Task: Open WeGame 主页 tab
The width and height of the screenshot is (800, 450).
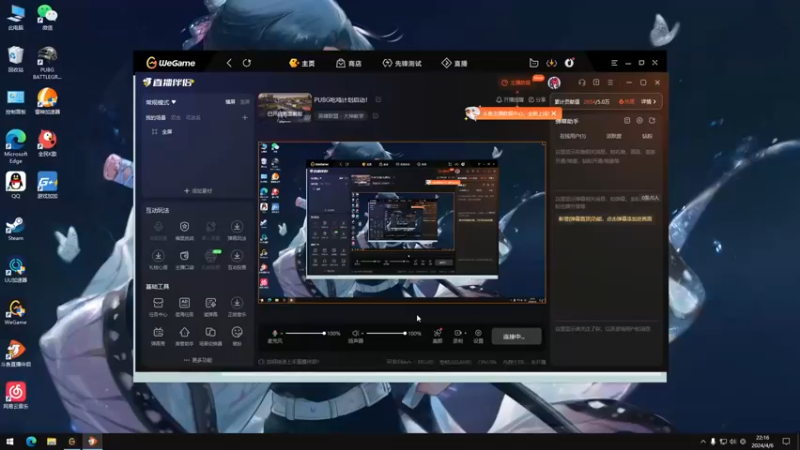Action: [302, 63]
